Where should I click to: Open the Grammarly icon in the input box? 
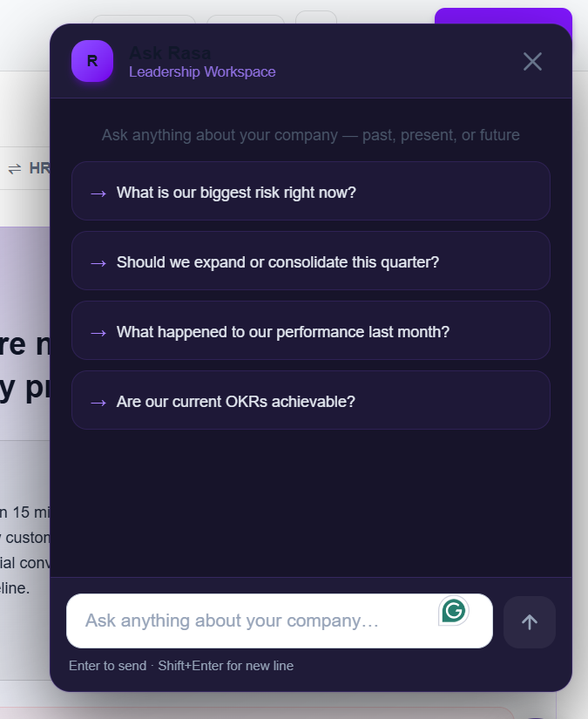[x=454, y=611]
